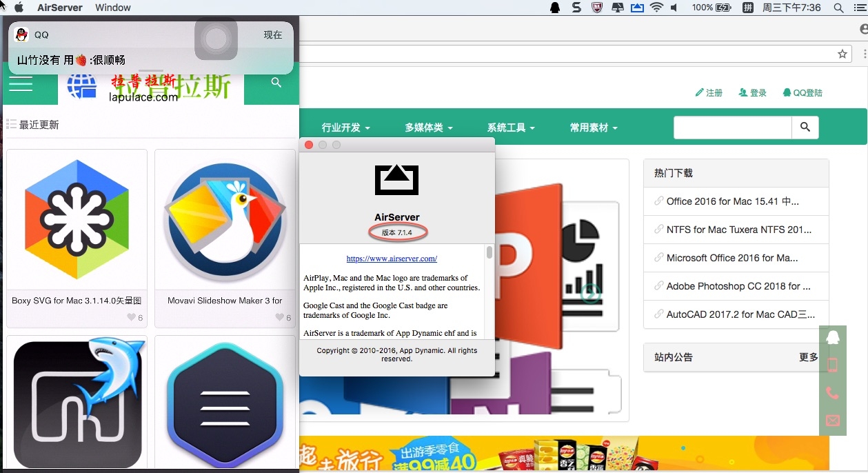868x473 pixels.
Task: Click the Office slide arrow on carousel image
Action: pyautogui.click(x=591, y=294)
